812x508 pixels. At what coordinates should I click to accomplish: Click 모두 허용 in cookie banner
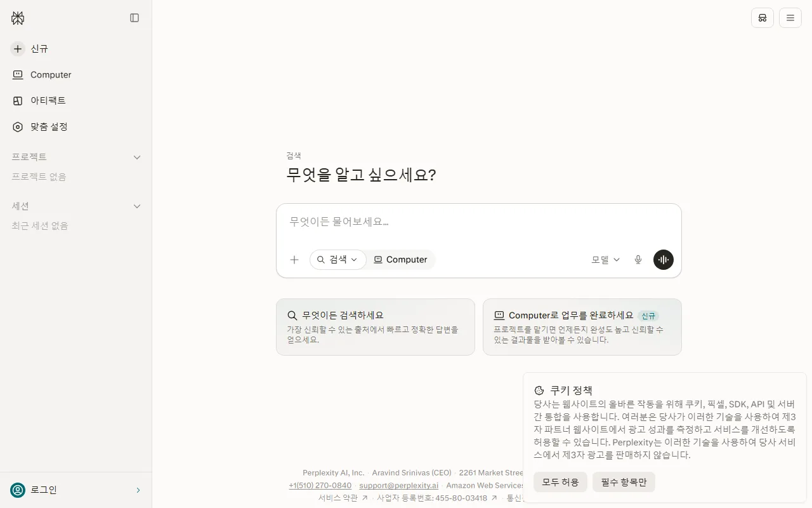coord(560,482)
